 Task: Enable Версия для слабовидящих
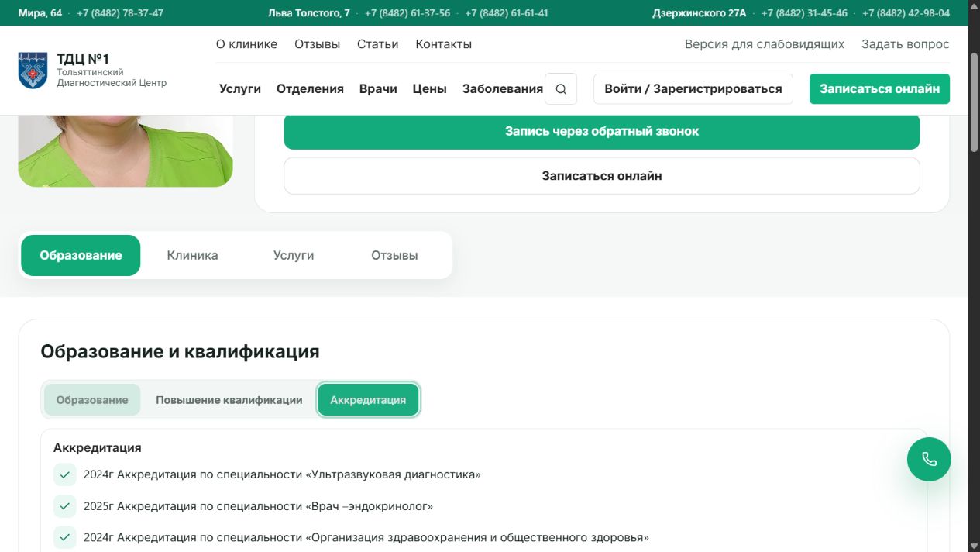click(765, 44)
